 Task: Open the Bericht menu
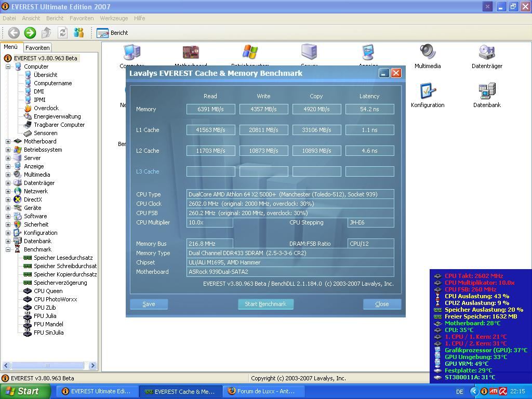coord(55,18)
